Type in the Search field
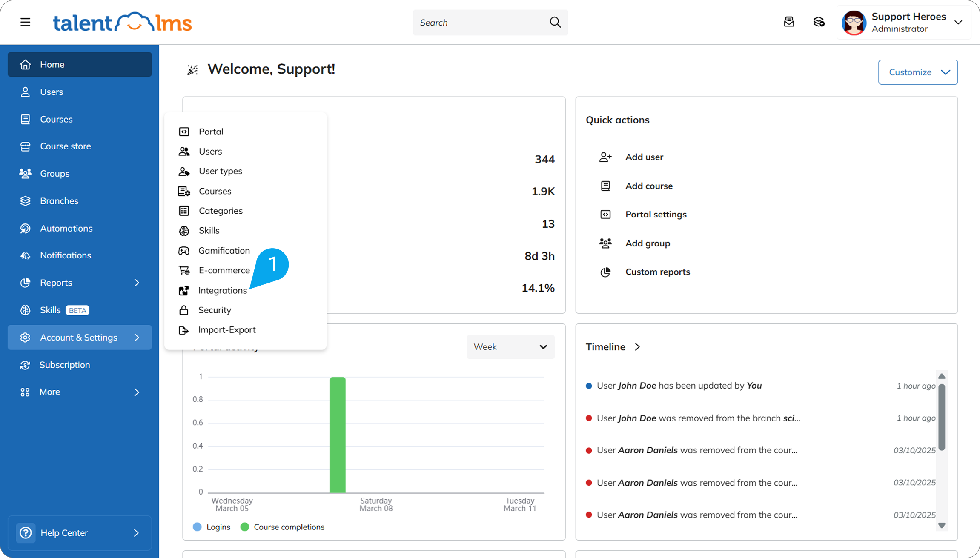Viewport: 980px width, 558px height. [490, 23]
